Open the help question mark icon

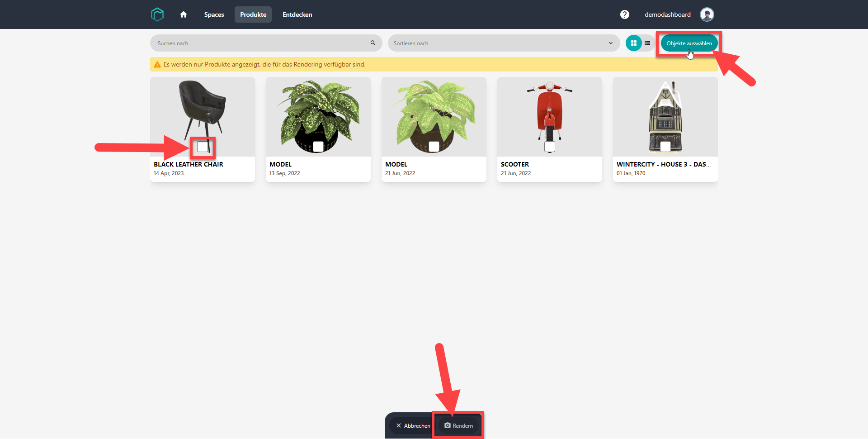coord(625,14)
